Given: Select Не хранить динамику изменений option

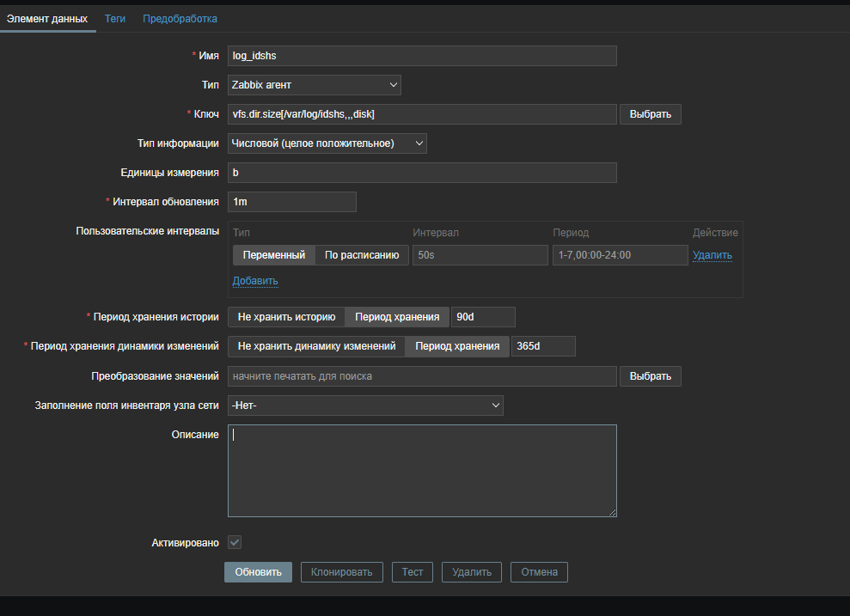Looking at the screenshot, I should click(316, 346).
